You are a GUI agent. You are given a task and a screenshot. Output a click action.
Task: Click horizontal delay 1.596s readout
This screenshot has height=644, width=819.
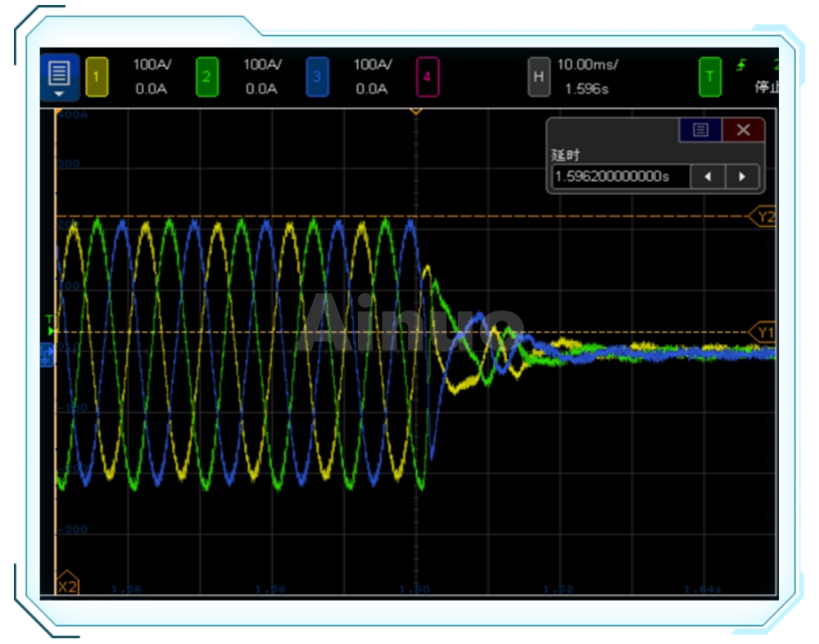click(x=586, y=89)
